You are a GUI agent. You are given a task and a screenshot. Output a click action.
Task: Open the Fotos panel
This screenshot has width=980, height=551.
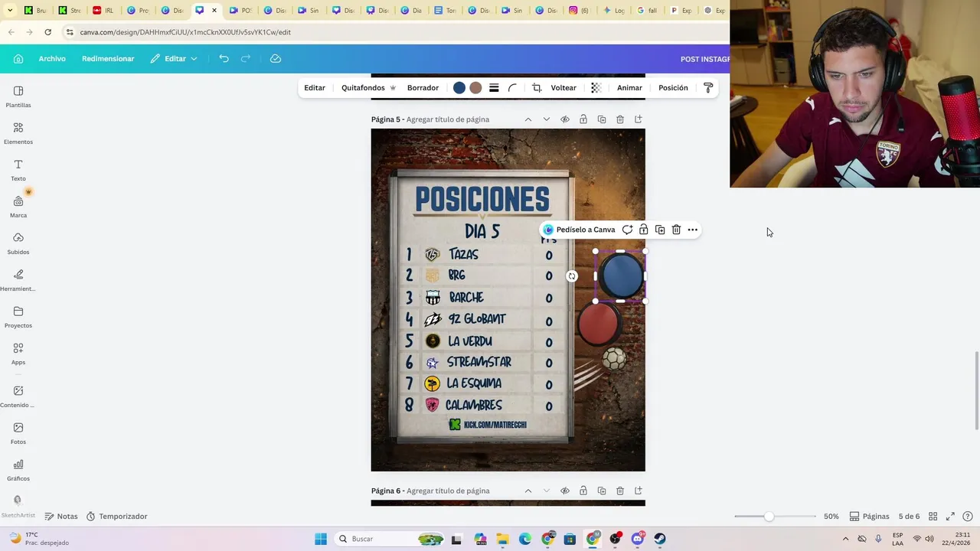18,434
